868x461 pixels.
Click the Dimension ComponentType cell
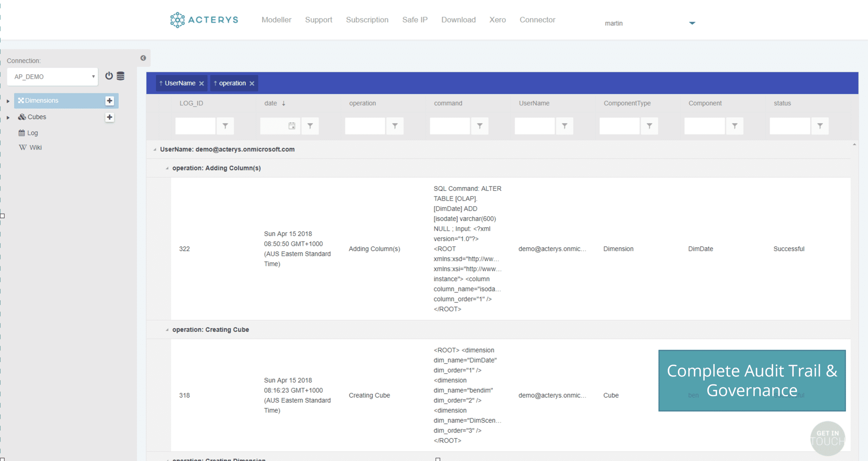click(618, 249)
